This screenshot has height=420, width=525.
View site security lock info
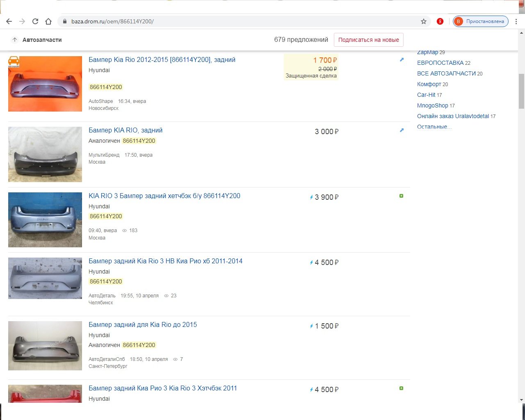[65, 21]
